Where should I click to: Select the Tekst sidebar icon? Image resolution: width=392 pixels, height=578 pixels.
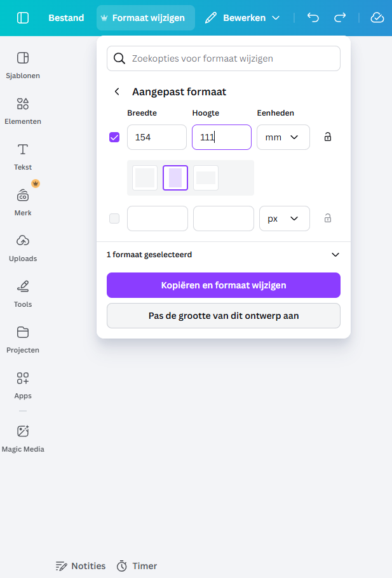[x=22, y=155]
